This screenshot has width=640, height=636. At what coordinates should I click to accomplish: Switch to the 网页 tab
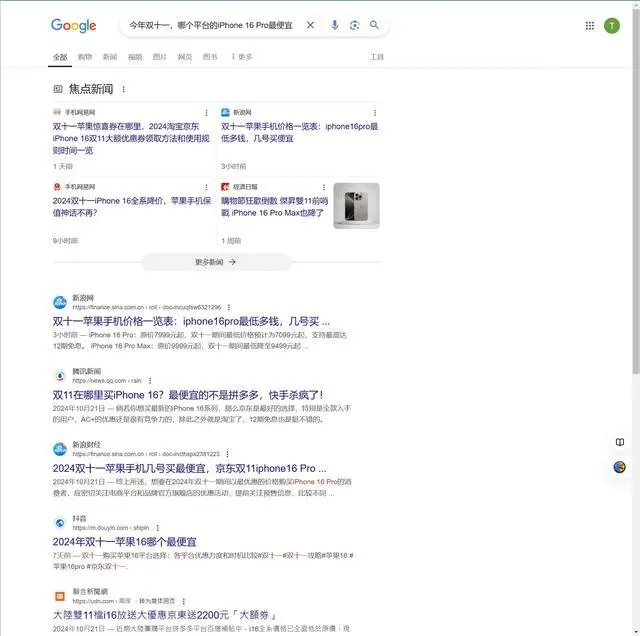click(x=184, y=57)
